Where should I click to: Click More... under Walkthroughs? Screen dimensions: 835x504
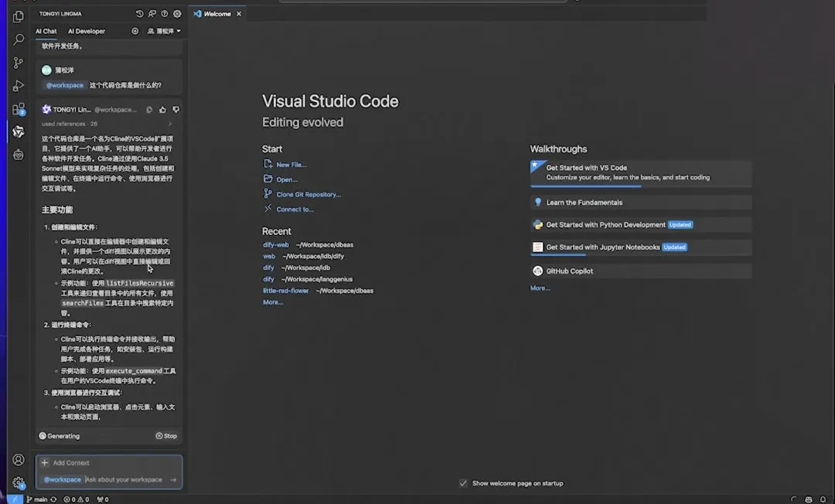(540, 288)
